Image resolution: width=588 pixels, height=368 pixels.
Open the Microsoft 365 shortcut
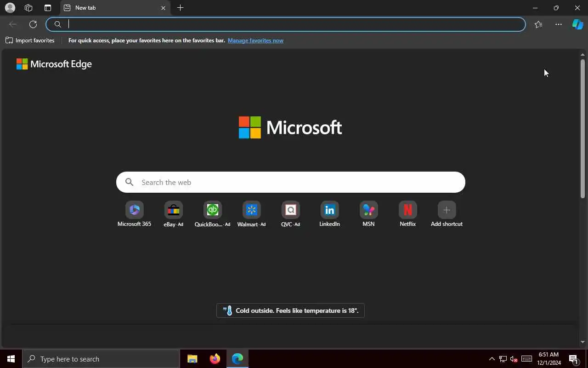[134, 214]
